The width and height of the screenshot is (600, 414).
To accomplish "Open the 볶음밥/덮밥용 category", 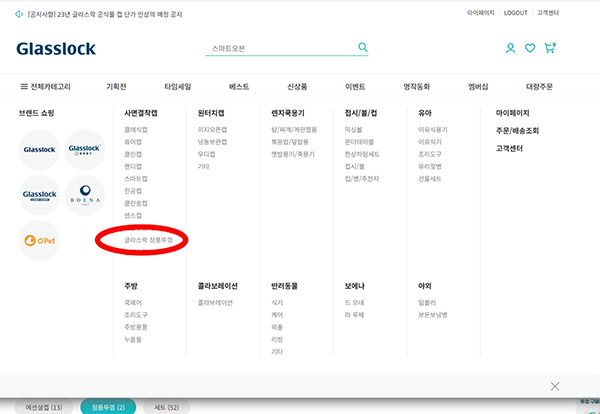I will (290, 142).
